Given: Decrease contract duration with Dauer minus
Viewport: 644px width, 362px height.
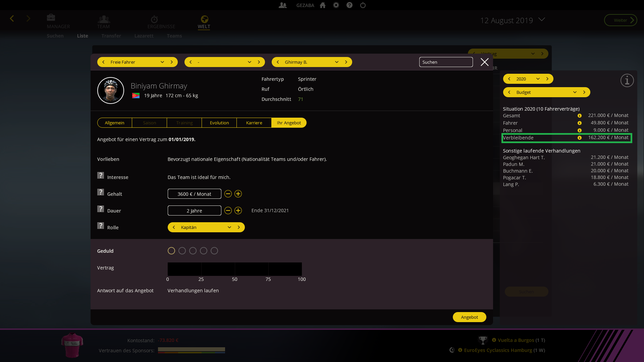Looking at the screenshot, I should (x=228, y=210).
